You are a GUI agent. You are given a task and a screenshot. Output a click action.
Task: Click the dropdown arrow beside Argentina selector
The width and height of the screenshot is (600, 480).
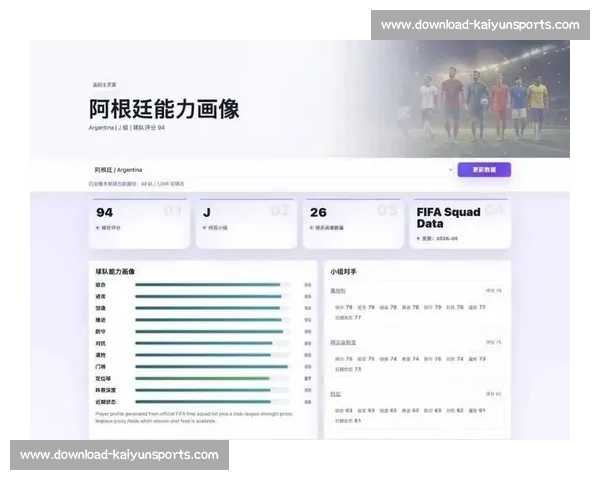450,170
